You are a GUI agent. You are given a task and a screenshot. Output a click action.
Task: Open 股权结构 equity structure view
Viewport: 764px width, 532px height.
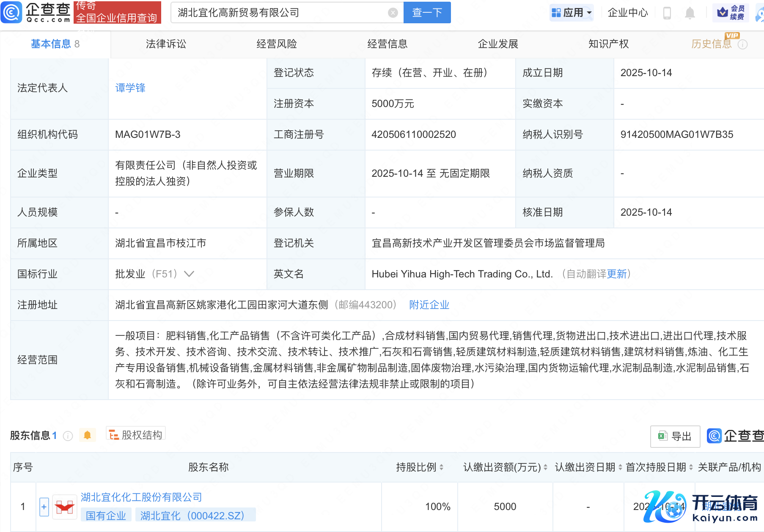(136, 435)
